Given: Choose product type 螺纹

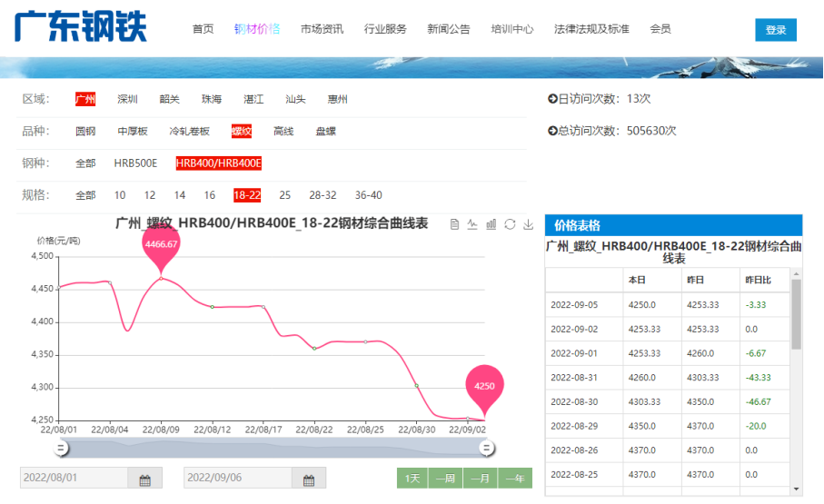Looking at the screenshot, I should coord(242,132).
